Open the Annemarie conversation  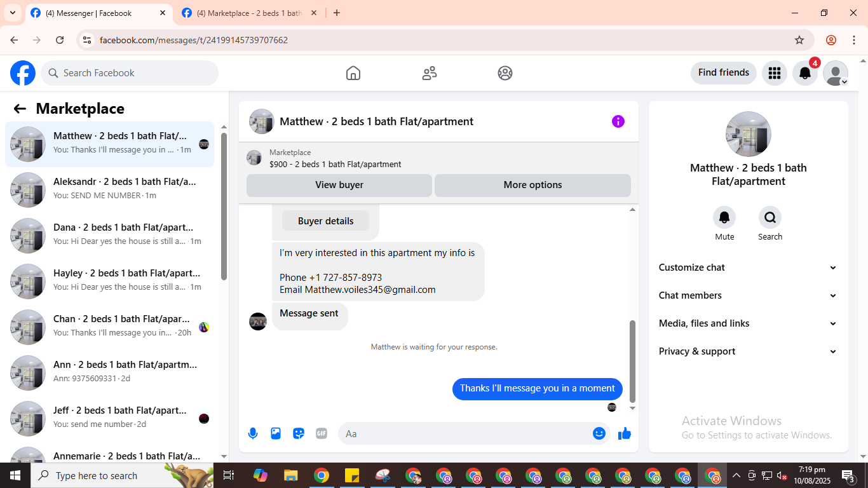point(109,453)
